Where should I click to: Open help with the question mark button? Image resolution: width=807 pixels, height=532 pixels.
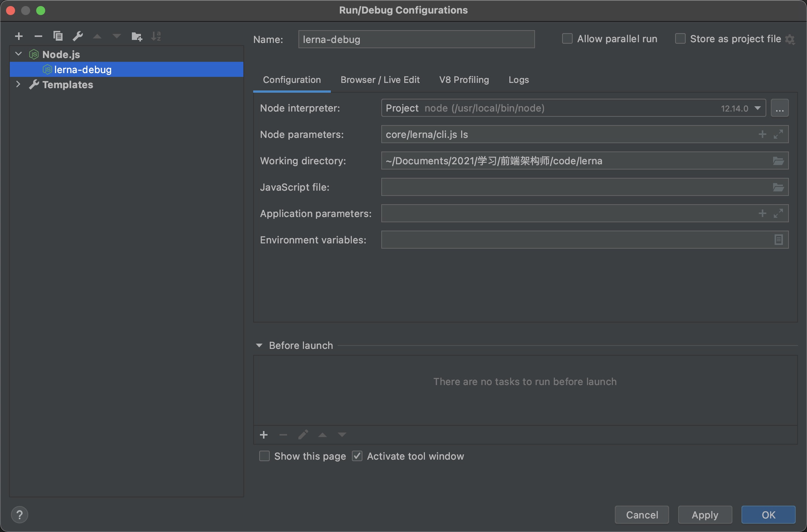point(20,515)
